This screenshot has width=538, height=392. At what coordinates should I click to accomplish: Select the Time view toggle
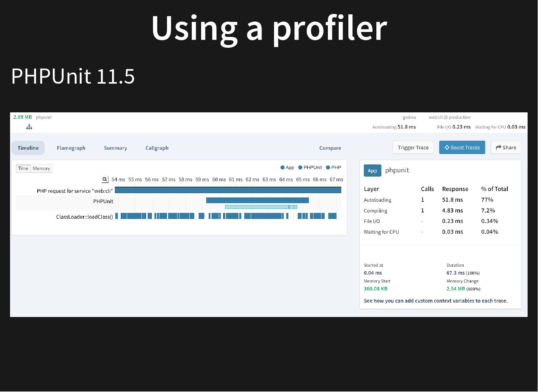pos(23,168)
